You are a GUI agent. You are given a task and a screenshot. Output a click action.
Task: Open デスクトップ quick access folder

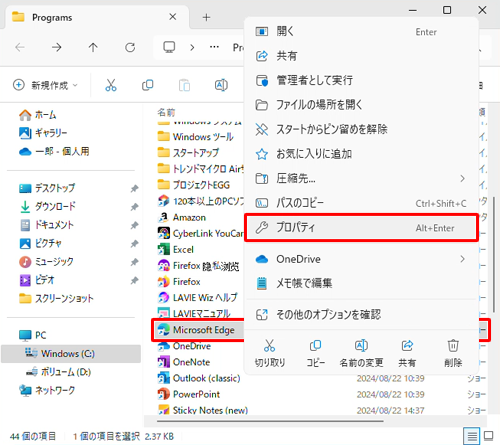47,188
